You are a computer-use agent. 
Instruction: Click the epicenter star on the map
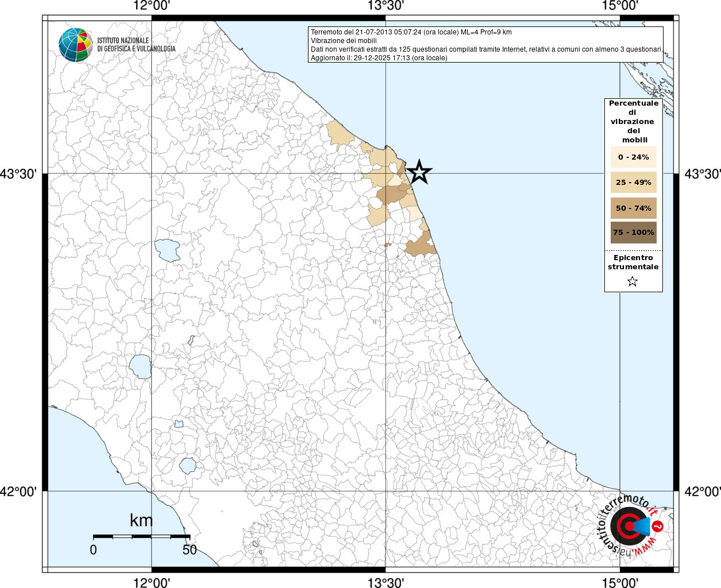(419, 172)
